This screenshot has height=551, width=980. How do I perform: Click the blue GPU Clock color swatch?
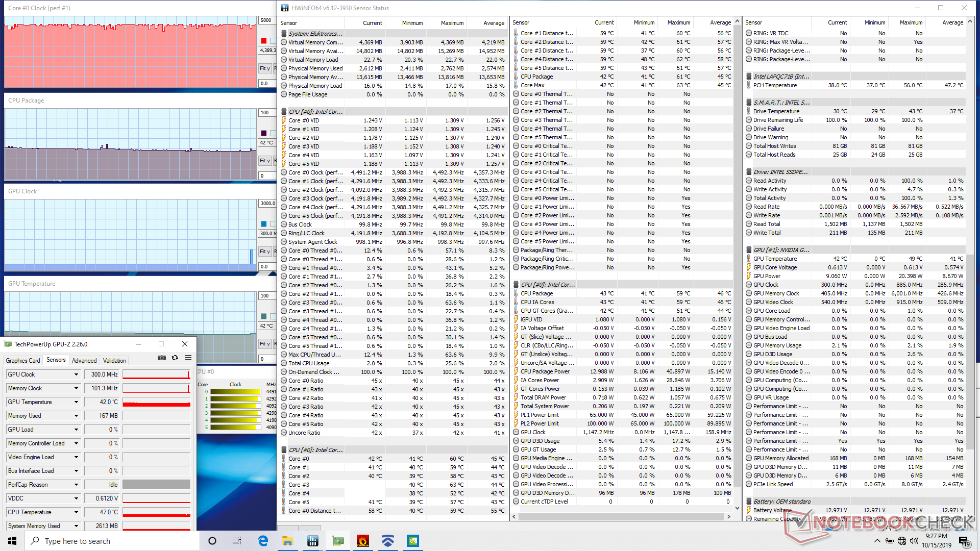pyautogui.click(x=264, y=224)
